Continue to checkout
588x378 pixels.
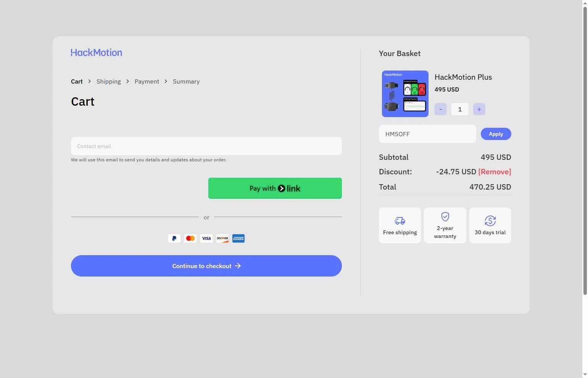[206, 266]
